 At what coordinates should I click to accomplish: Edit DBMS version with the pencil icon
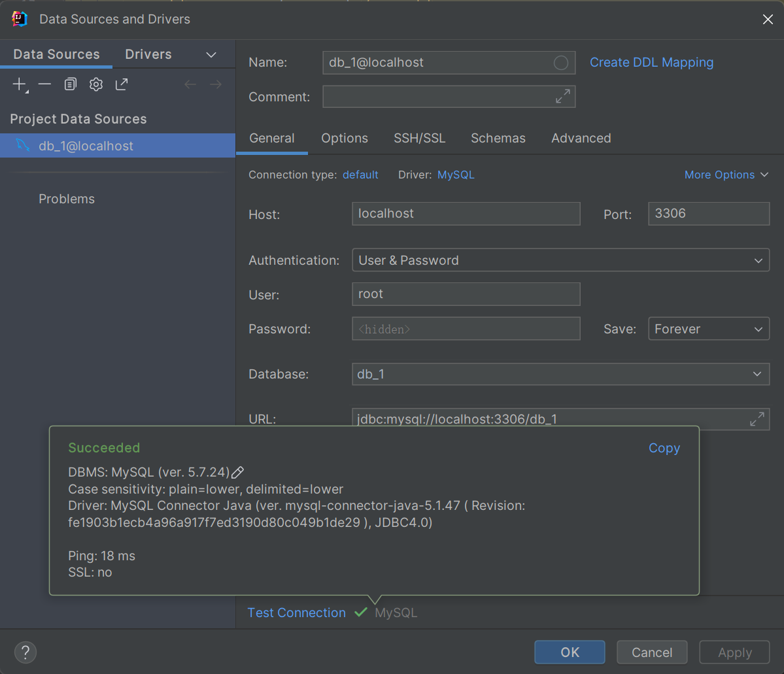tap(237, 471)
